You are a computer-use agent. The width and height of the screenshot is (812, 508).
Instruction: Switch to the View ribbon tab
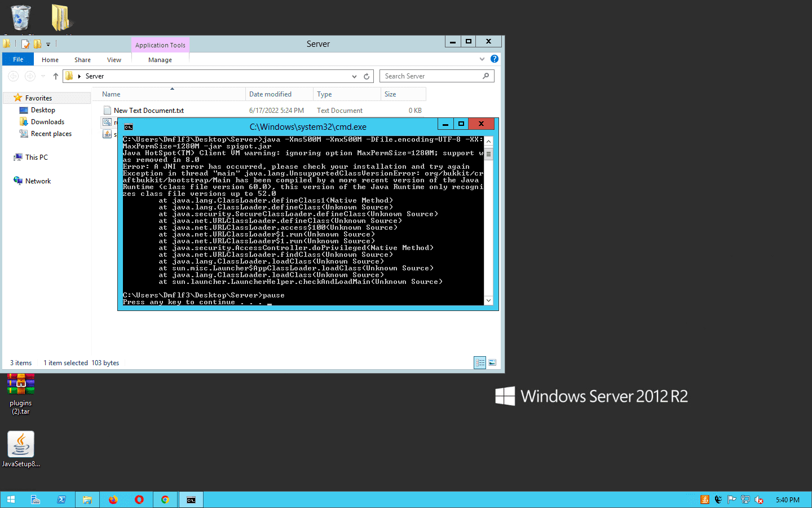click(114, 60)
